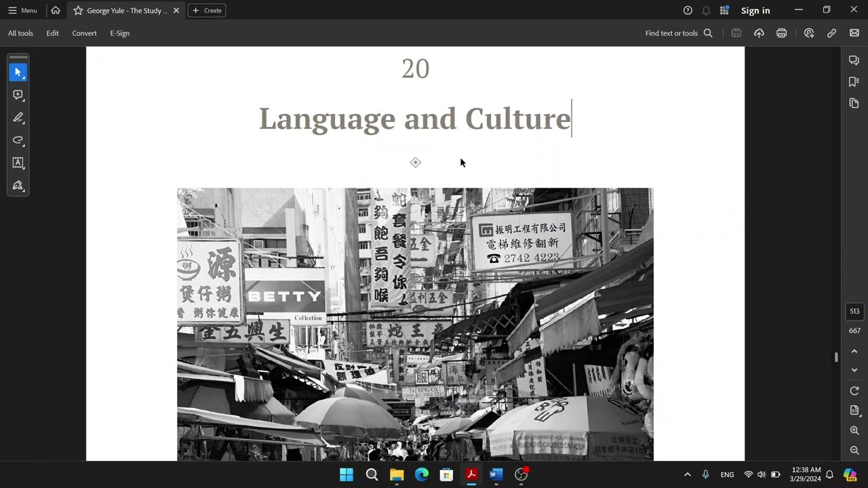Send the file by email icon
This screenshot has height=488, width=868.
pyautogui.click(x=854, y=33)
